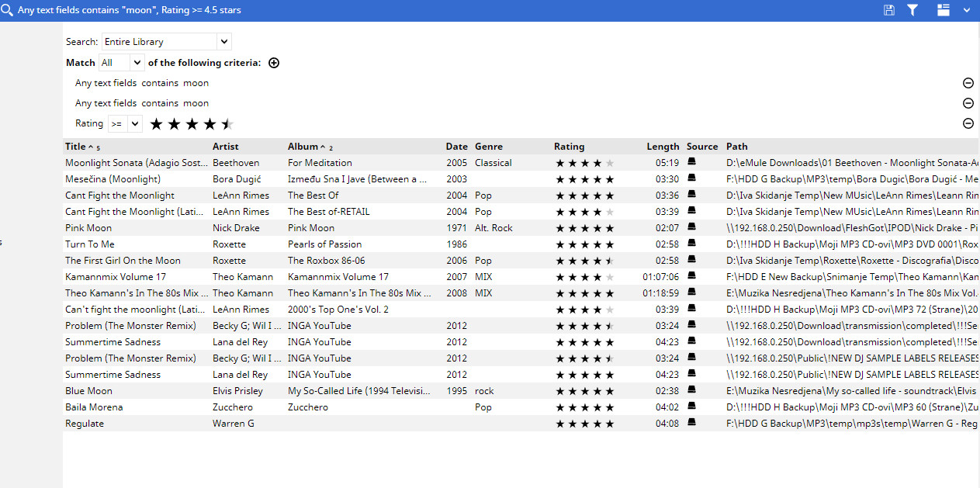The width and height of the screenshot is (980, 488).
Task: Toggle the filter funnel icon
Action: pos(912,10)
